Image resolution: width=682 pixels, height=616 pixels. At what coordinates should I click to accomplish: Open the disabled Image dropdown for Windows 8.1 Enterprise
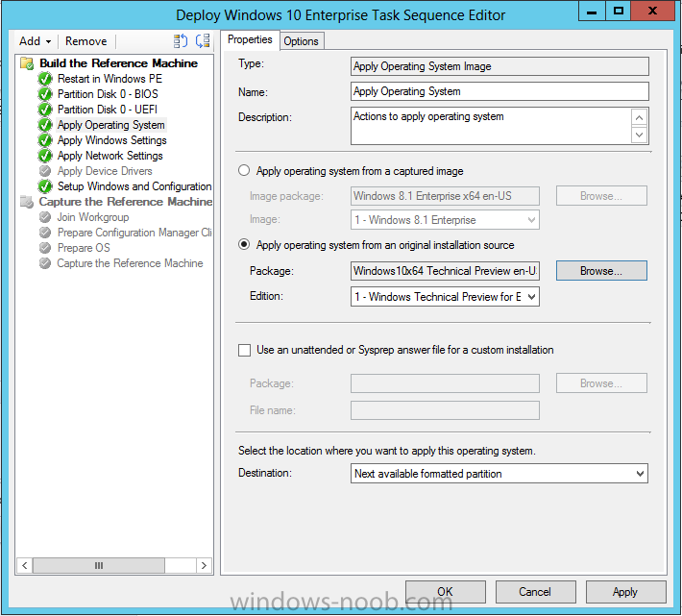click(x=531, y=220)
